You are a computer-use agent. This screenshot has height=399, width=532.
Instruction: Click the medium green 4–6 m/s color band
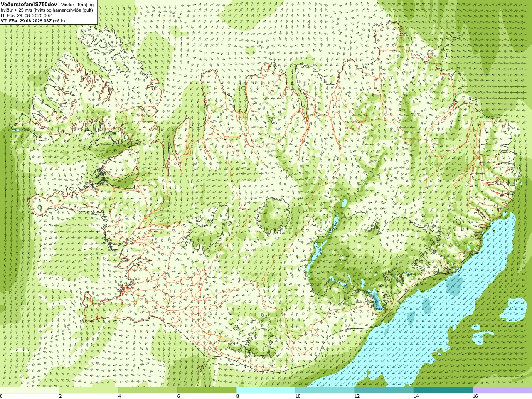pyautogui.click(x=148, y=390)
